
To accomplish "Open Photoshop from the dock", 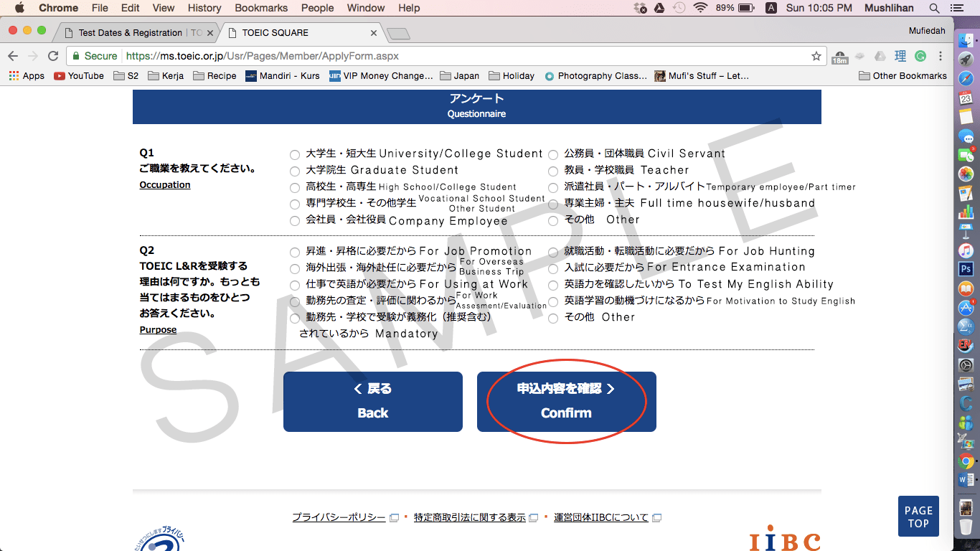I will click(966, 270).
